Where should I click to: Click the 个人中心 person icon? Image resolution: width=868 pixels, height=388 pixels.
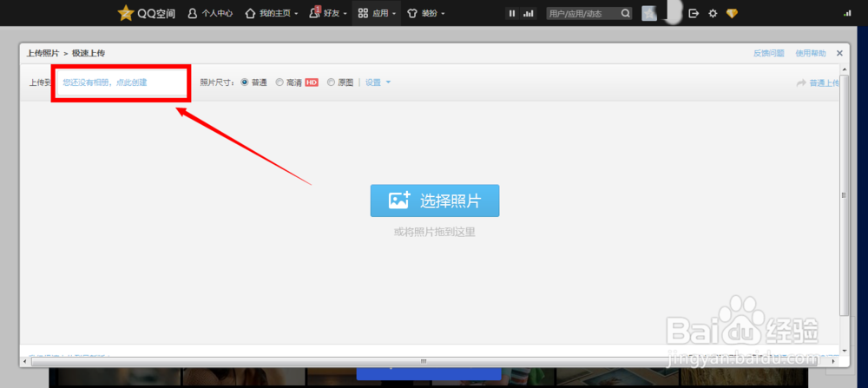(193, 13)
